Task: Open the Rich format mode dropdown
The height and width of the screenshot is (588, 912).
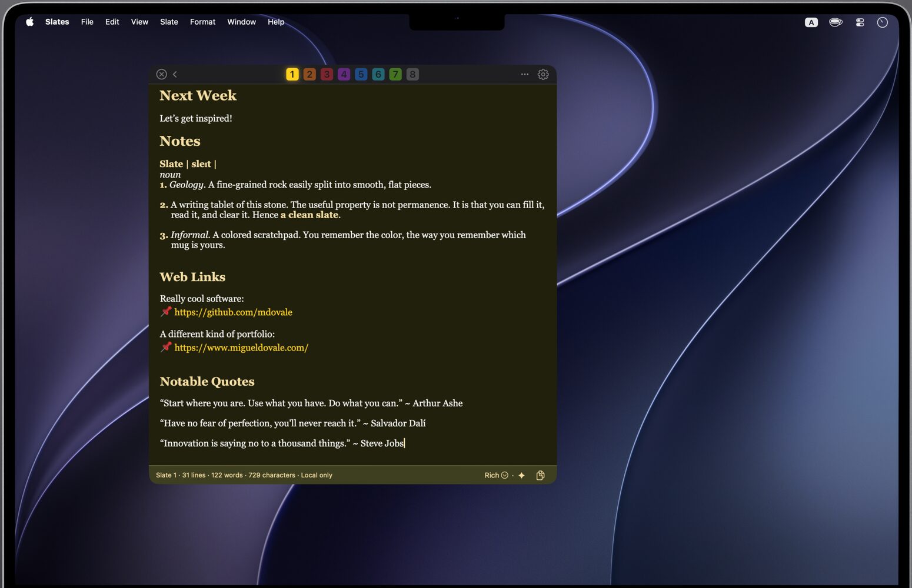Action: (496, 475)
